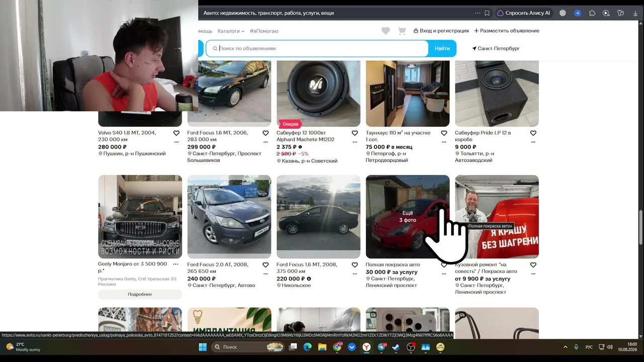Add Ford Focus 1.6 MT 2006 to favorites
The width and height of the screenshot is (644, 362).
pos(266,133)
